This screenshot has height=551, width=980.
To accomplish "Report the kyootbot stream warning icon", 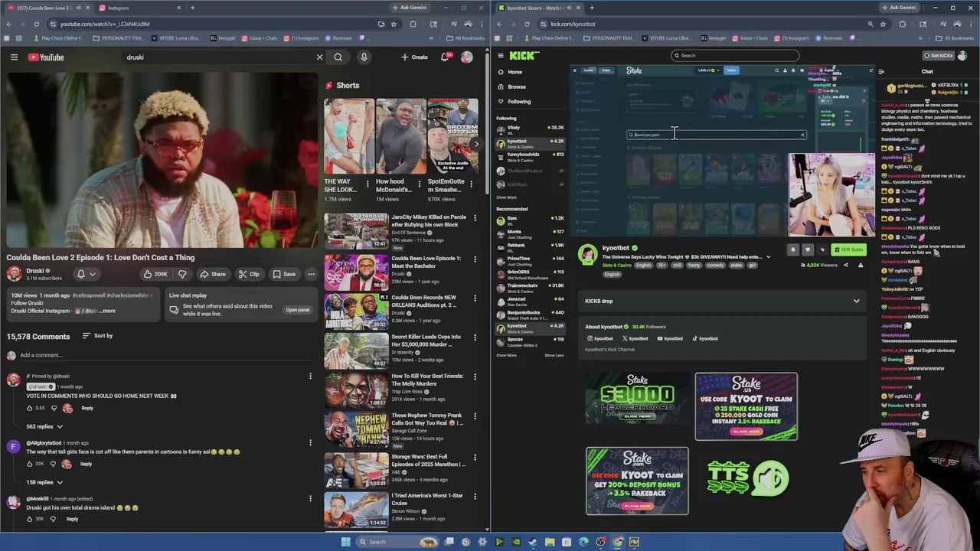I will [x=860, y=265].
